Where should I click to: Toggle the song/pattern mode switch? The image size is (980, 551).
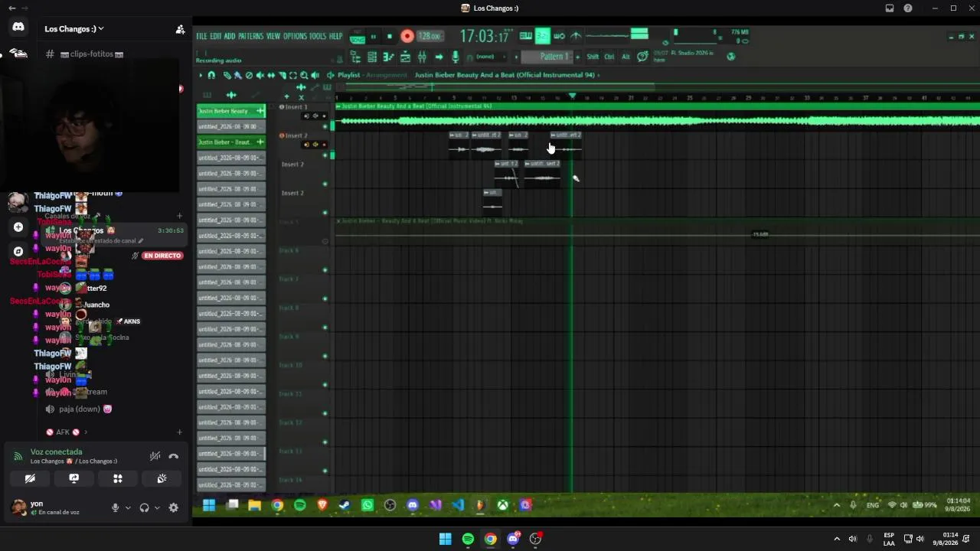coord(357,37)
